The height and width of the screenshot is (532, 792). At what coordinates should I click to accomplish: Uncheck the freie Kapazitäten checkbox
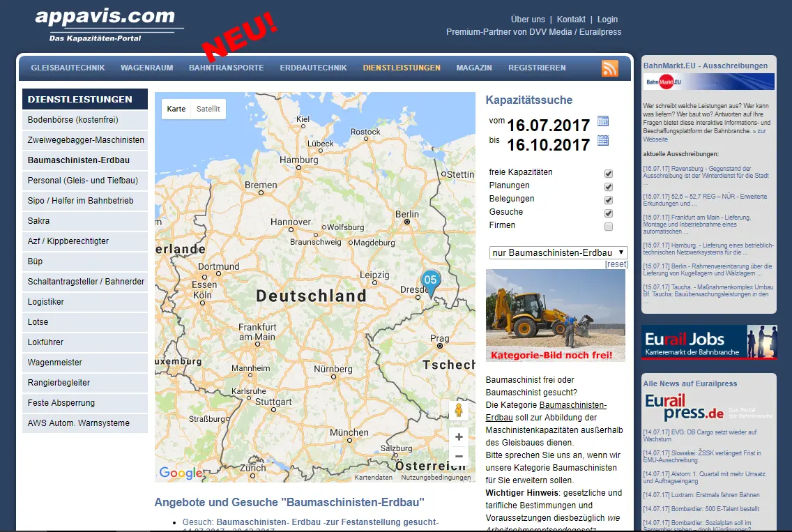click(x=609, y=174)
